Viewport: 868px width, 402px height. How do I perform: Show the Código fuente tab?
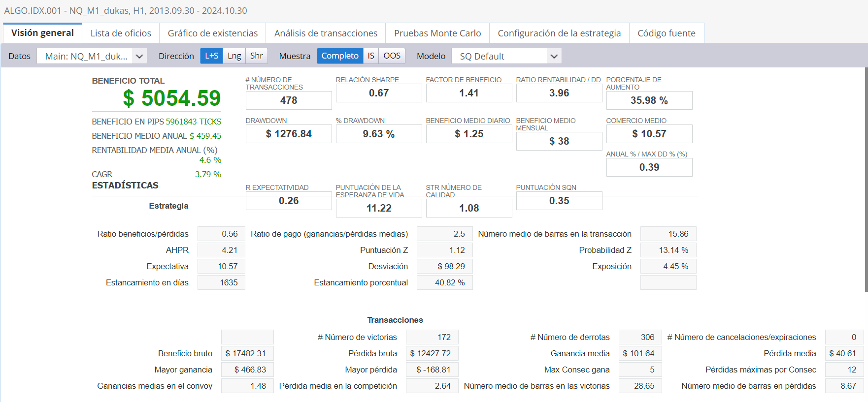pos(666,33)
